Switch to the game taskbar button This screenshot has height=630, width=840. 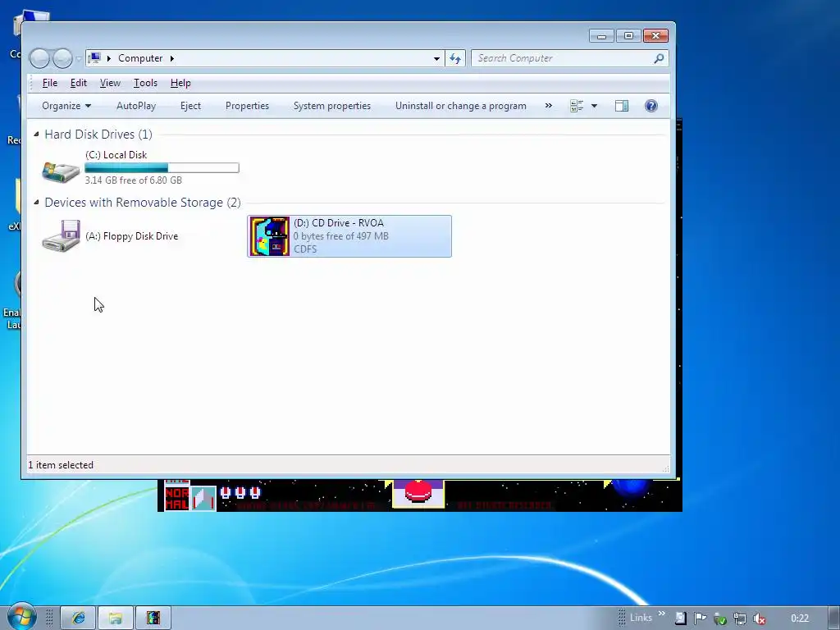(x=153, y=619)
